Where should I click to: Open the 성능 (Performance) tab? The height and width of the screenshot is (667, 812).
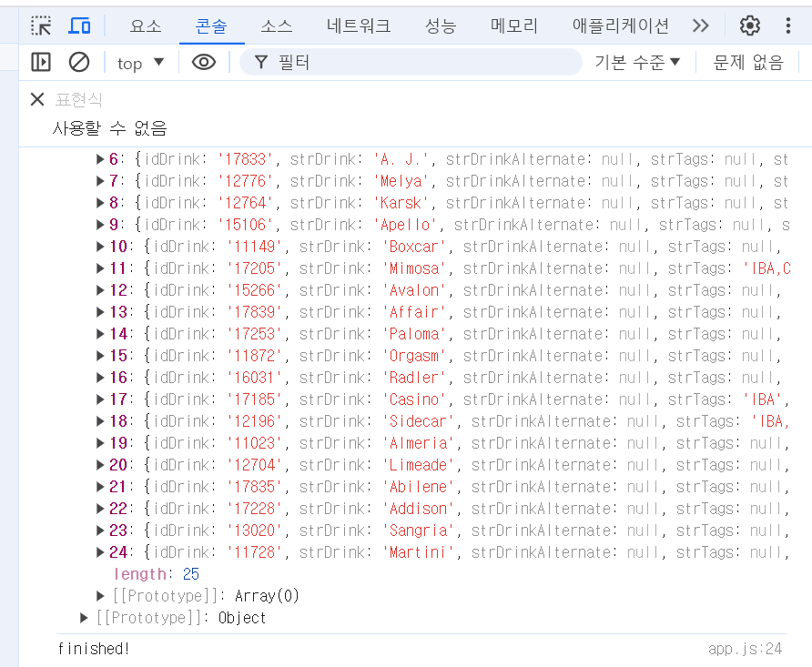441,25
